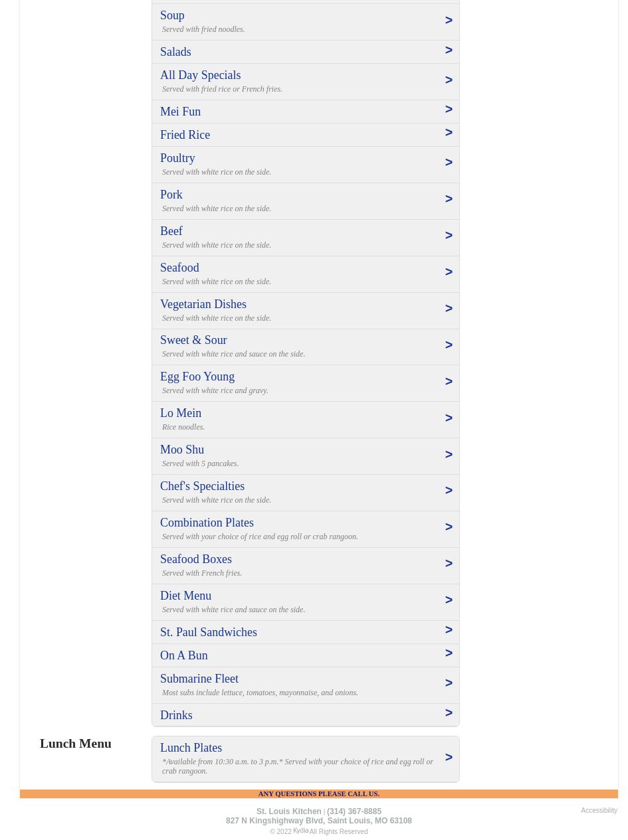628x840 pixels.
Task: Click the chevron for On A Bun
Action: 449,653
